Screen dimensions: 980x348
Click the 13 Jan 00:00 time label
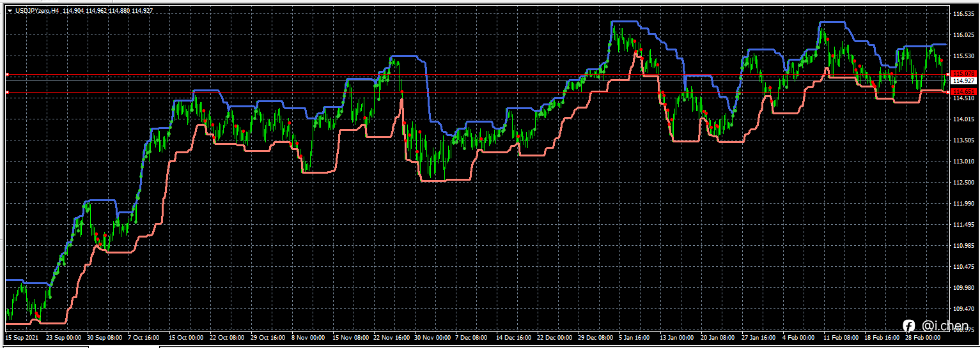pos(678,337)
